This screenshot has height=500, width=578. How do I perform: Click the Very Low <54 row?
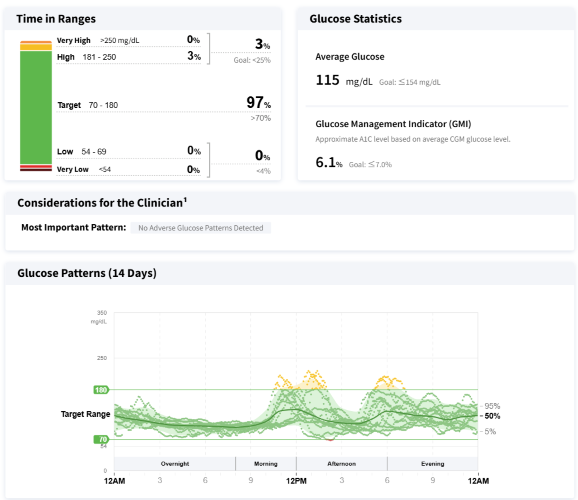tap(129, 169)
